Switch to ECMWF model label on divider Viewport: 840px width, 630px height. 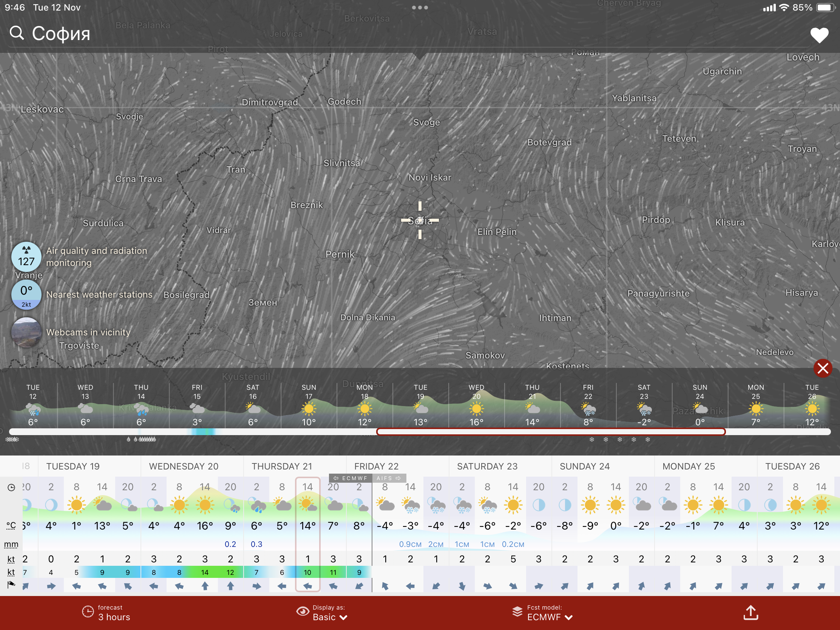(x=351, y=478)
